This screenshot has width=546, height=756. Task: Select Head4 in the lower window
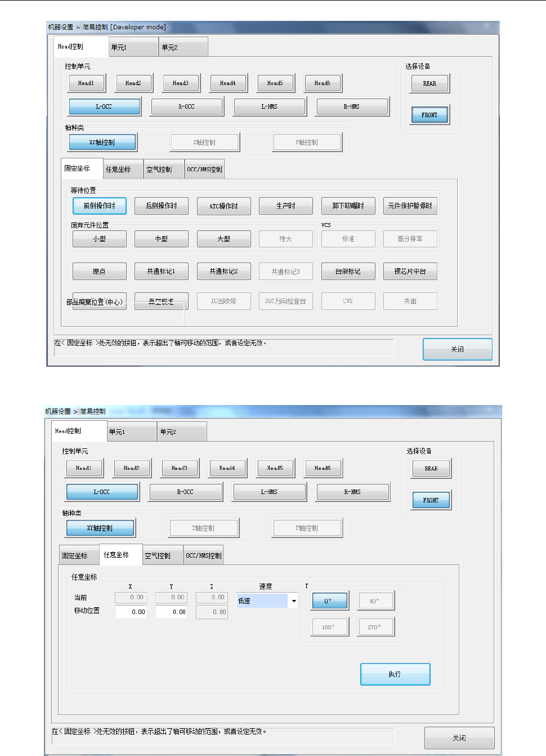[227, 468]
